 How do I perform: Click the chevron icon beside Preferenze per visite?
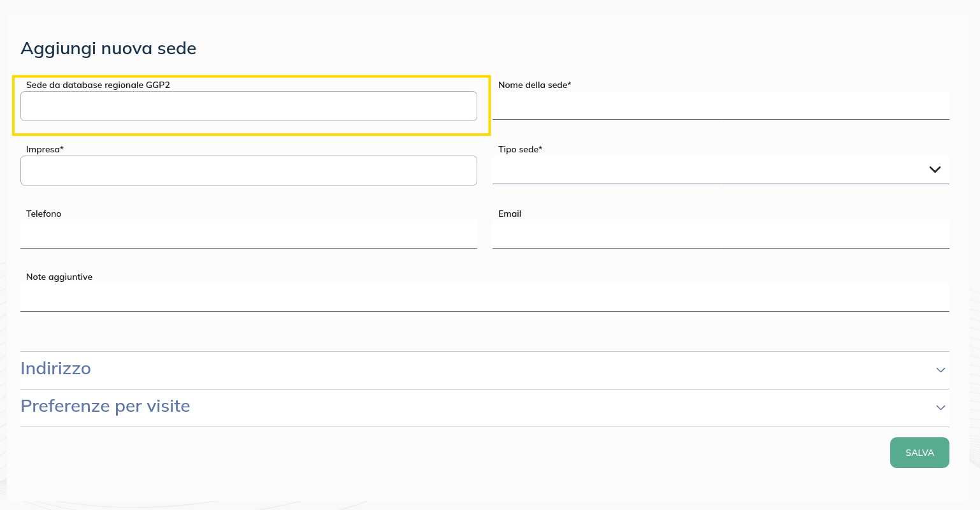[x=940, y=407]
